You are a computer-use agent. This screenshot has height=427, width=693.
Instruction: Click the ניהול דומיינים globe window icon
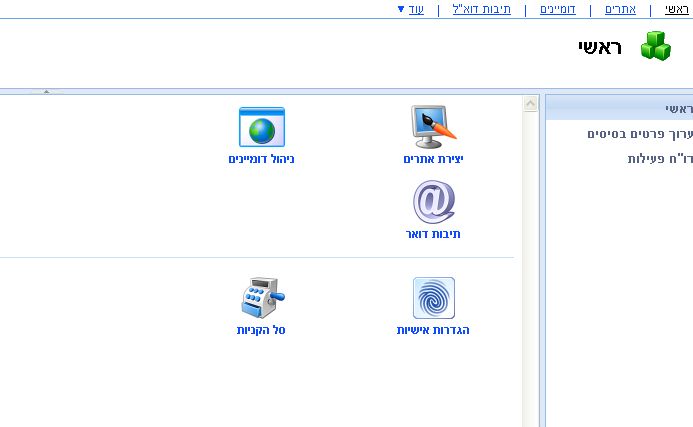pyautogui.click(x=261, y=127)
